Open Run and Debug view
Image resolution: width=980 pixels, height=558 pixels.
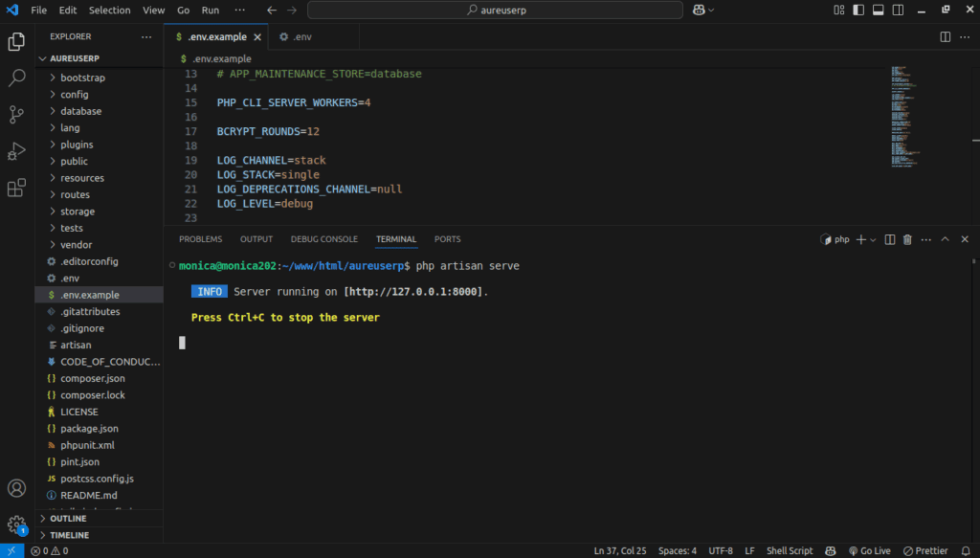17,151
